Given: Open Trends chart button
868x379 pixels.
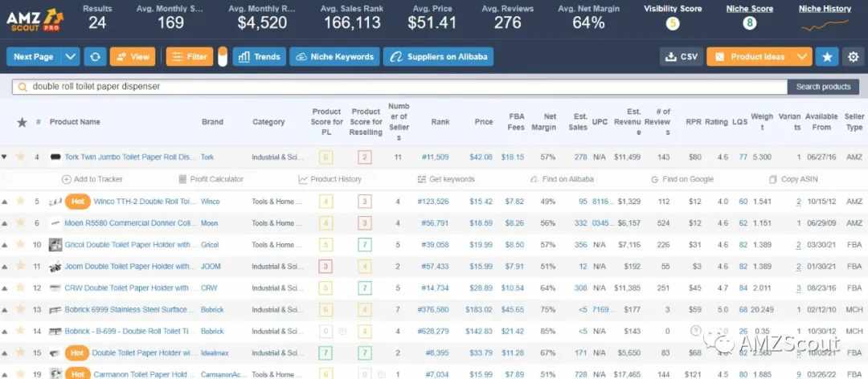Looking at the screenshot, I should [x=259, y=56].
